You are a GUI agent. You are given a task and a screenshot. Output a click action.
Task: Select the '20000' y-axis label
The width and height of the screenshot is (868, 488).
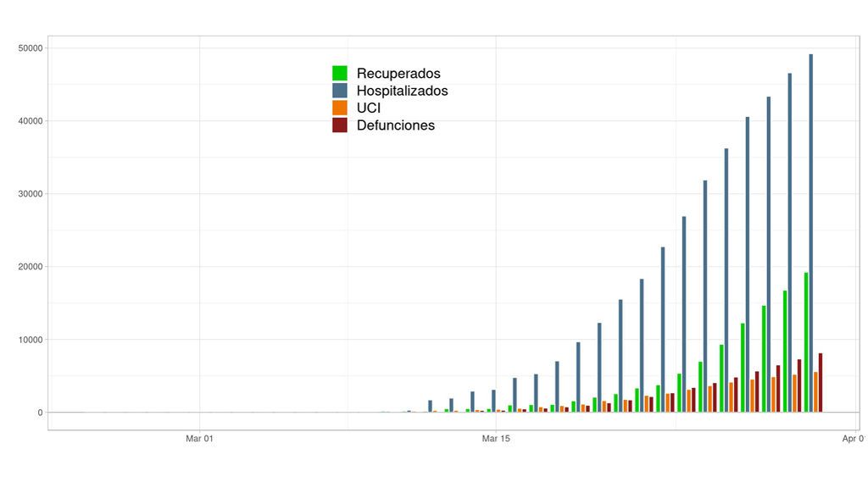pyautogui.click(x=31, y=267)
